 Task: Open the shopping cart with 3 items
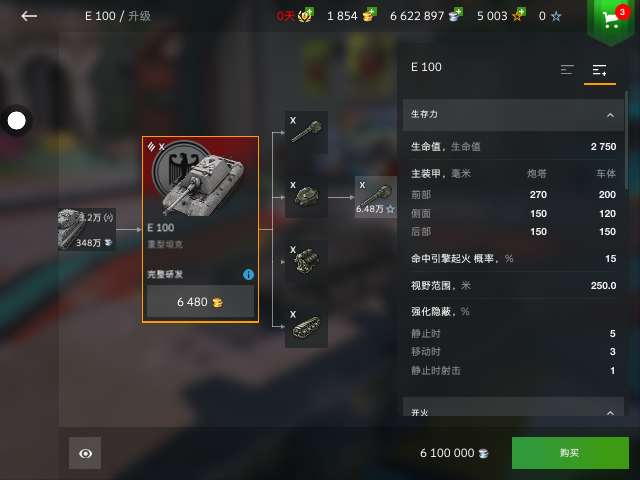pyautogui.click(x=611, y=18)
